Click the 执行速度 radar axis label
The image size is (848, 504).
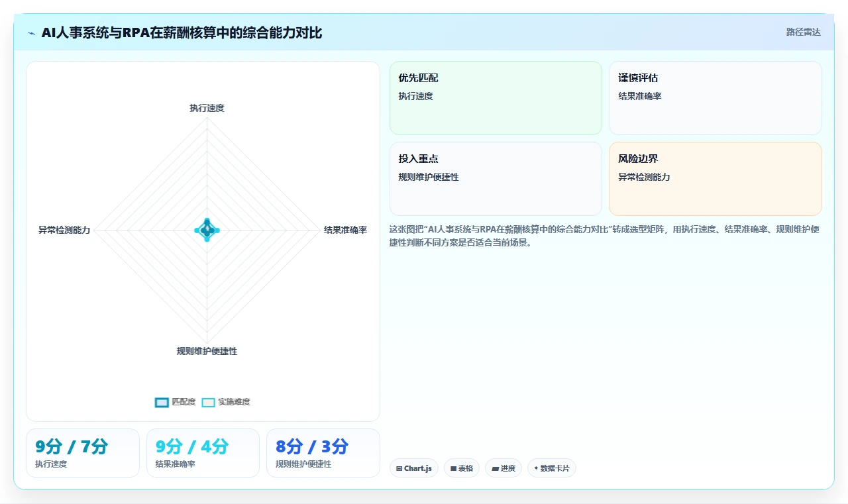click(x=207, y=108)
